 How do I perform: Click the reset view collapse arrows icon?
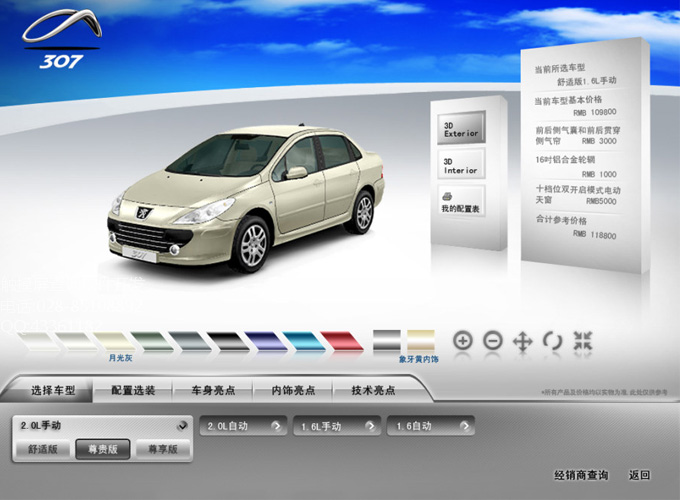tap(582, 340)
